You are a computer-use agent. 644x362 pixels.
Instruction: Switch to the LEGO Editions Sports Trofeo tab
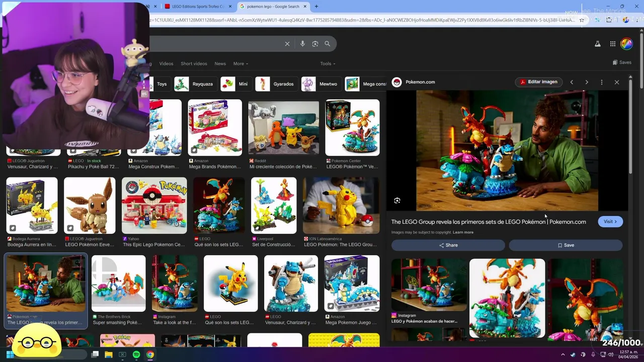198,7
